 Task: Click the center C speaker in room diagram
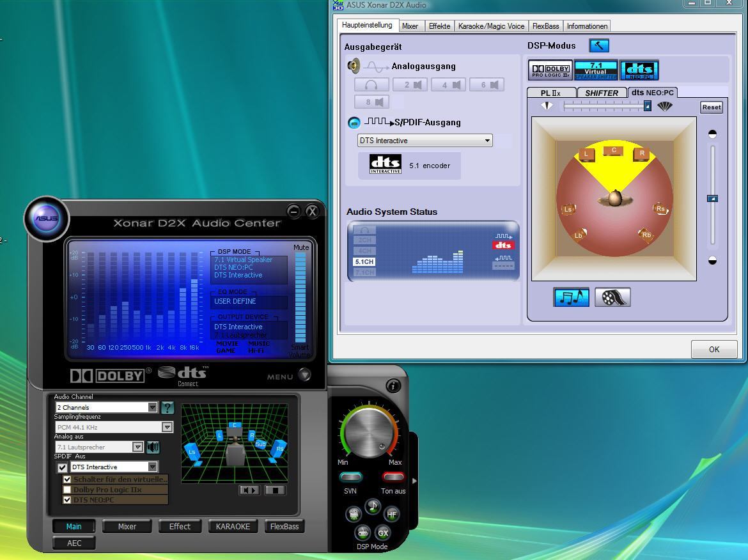(614, 151)
